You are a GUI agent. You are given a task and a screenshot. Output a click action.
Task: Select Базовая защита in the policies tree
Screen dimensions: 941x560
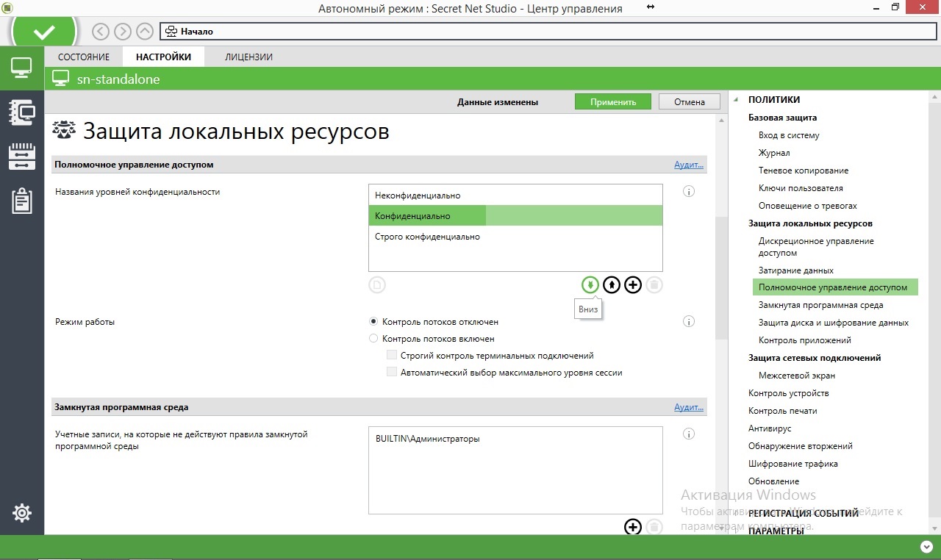pos(782,118)
